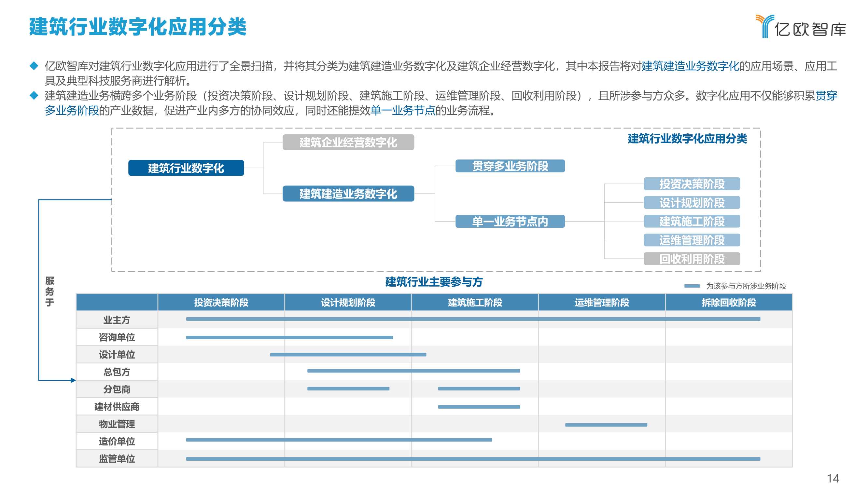Click the 建筑施工阶段 table column header
Screen dimensions: 868x488
475,303
